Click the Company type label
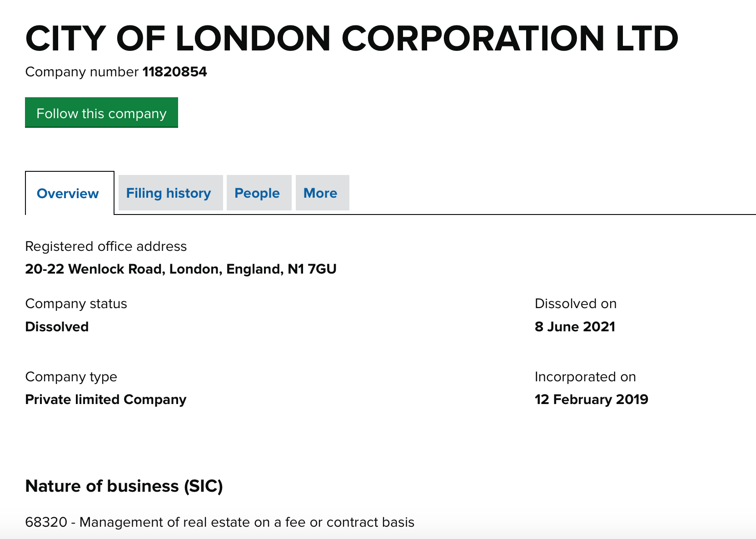Screen dimensions: 756x539 (x=71, y=377)
